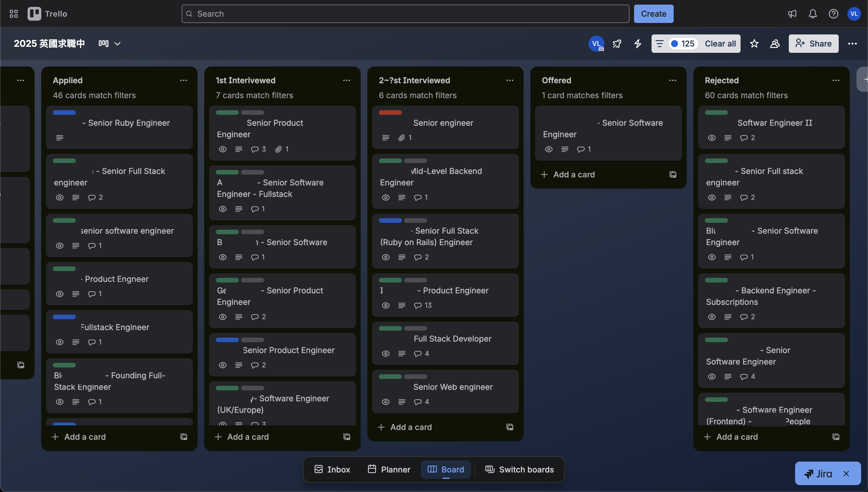The height and width of the screenshot is (492, 868).
Task: Open the Inbox tab
Action: tap(332, 469)
